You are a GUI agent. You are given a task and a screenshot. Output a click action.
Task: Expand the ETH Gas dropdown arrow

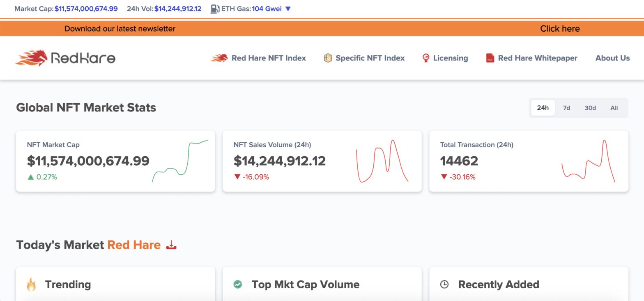tap(288, 9)
